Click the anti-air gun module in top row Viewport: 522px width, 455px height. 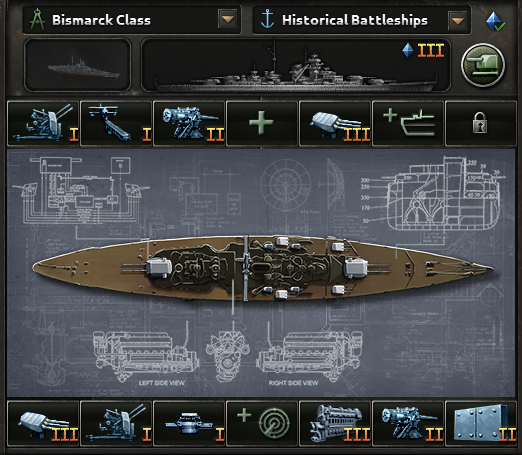click(43, 124)
